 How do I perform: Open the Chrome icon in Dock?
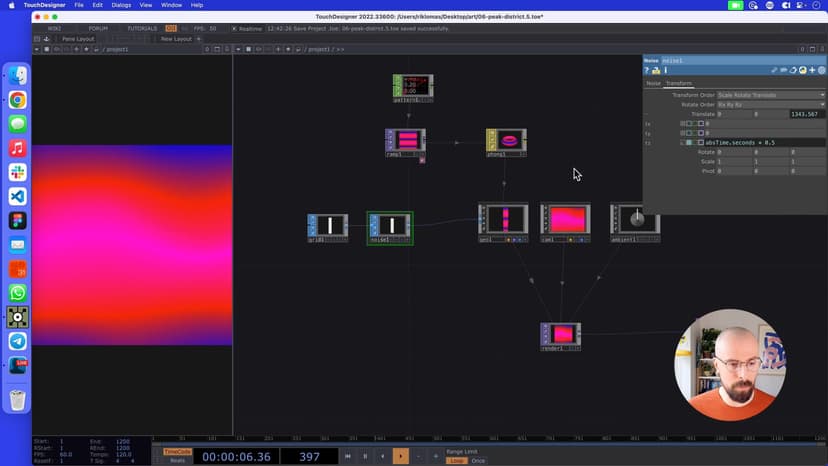coord(18,100)
